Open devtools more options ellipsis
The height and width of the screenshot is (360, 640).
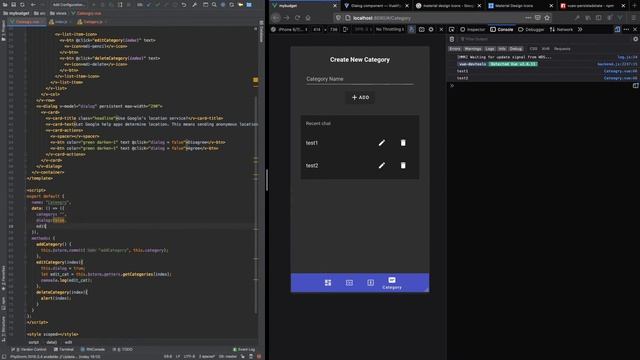pos(627,29)
